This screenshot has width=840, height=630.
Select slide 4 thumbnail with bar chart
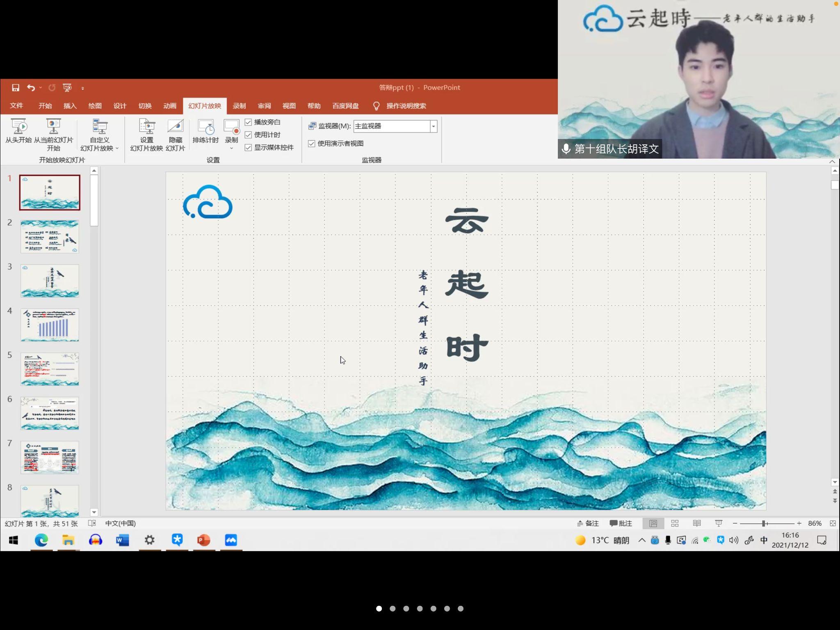(50, 325)
